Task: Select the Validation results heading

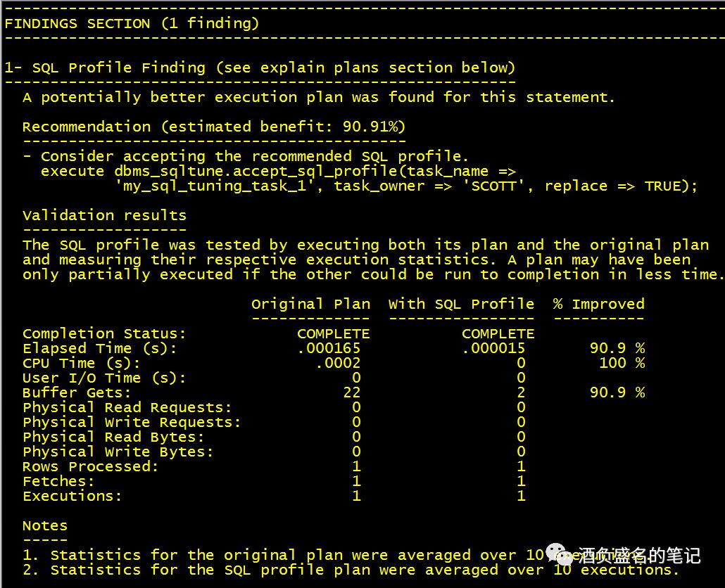Action: pyautogui.click(x=104, y=215)
